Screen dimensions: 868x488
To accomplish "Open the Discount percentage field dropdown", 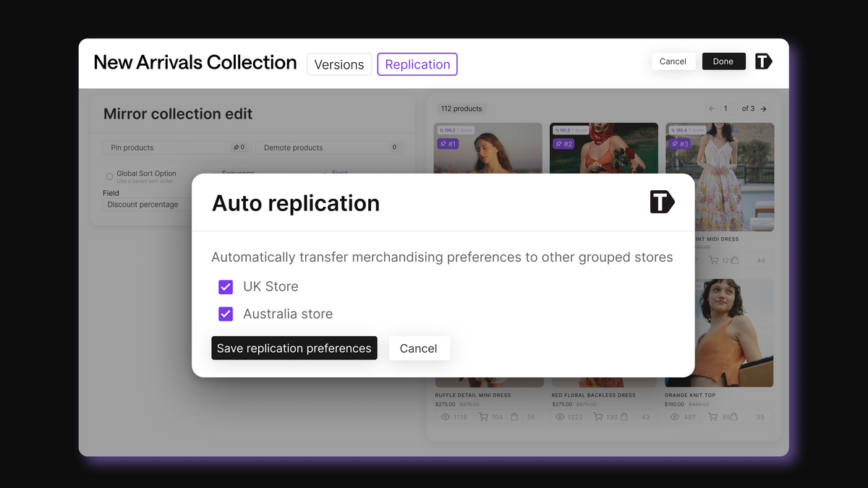I will (x=148, y=205).
